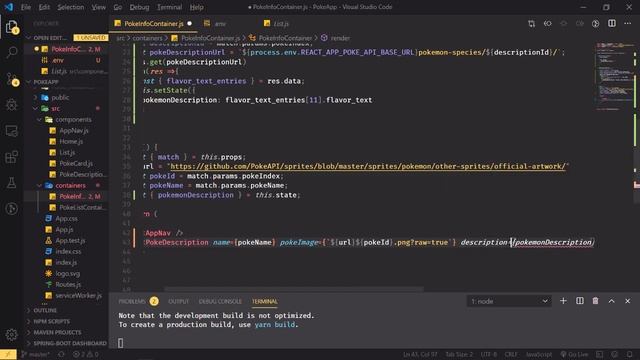Close the terminal panel
640x360 pixels.
tap(627, 301)
